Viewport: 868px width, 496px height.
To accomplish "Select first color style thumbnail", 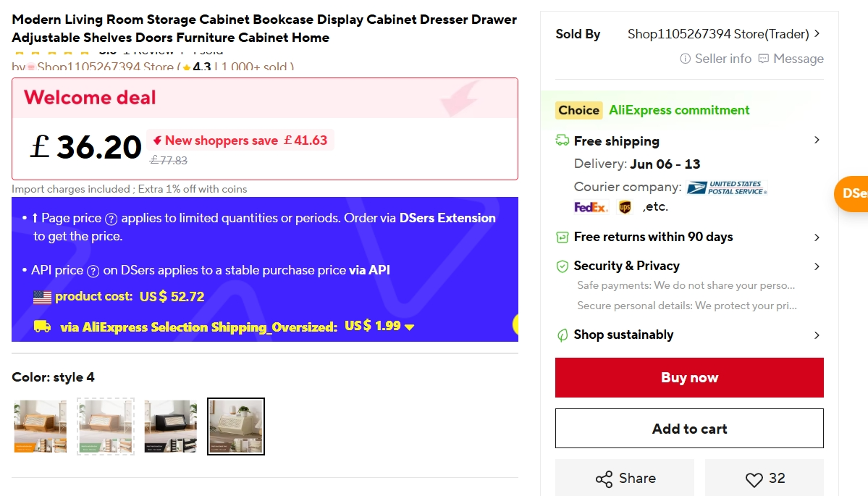I will (x=41, y=426).
